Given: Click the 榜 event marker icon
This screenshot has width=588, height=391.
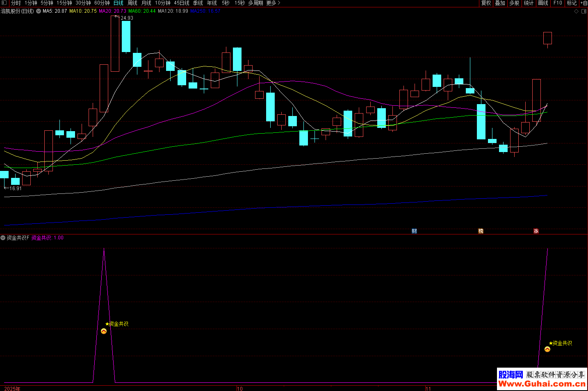Looking at the screenshot, I should (x=481, y=231).
